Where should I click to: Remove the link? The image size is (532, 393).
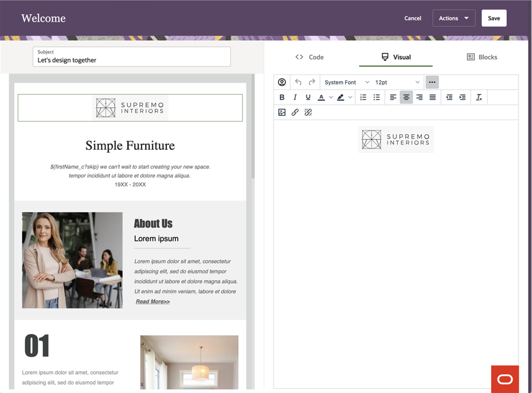coord(308,112)
